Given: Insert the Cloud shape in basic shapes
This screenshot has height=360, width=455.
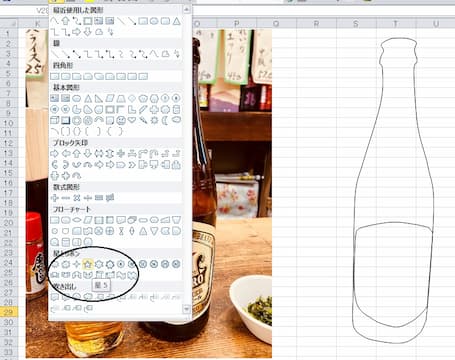Looking at the screenshot, I should [x=176, y=120].
